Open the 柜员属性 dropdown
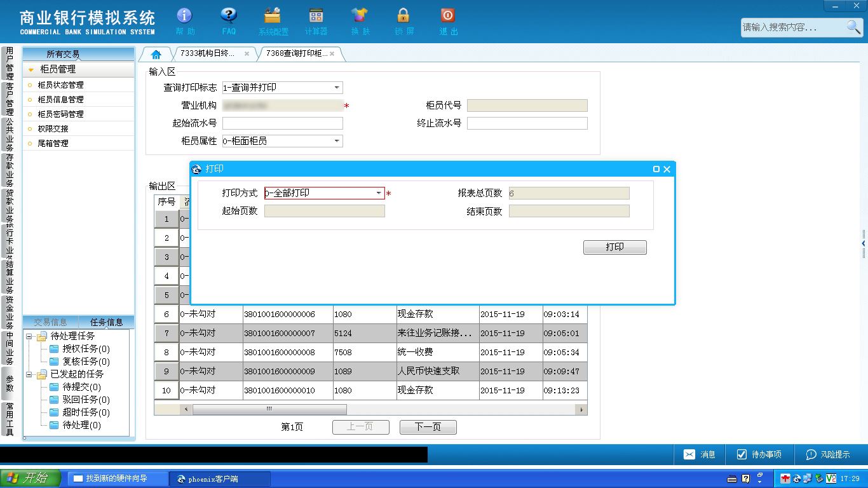 [x=337, y=141]
